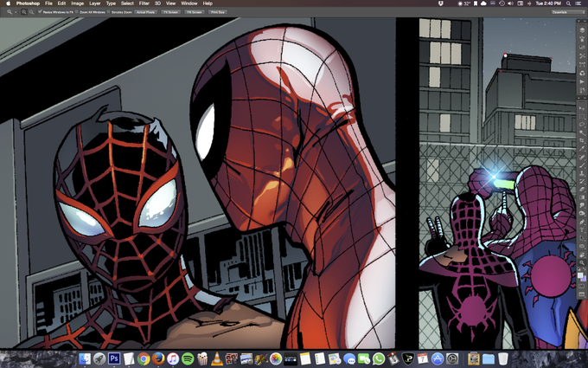Open the File menu
Screen dimensions: 588x368
(x=48, y=3)
